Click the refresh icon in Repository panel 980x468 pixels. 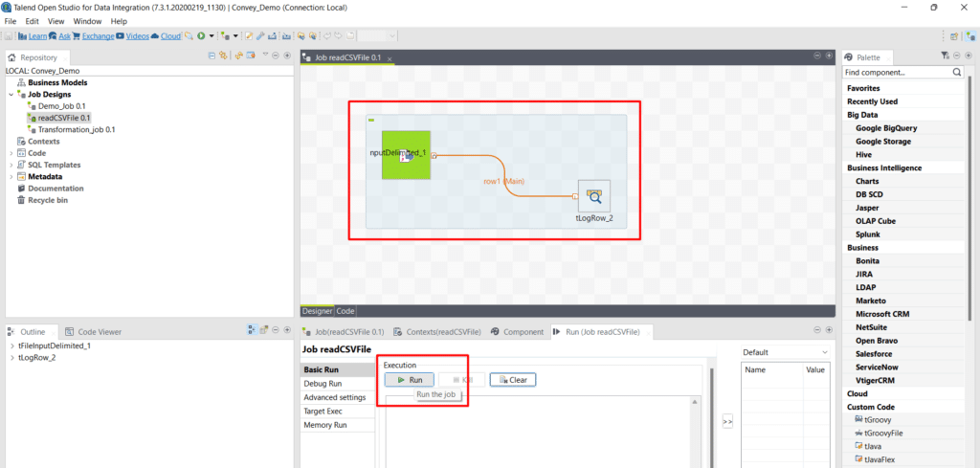[x=238, y=56]
